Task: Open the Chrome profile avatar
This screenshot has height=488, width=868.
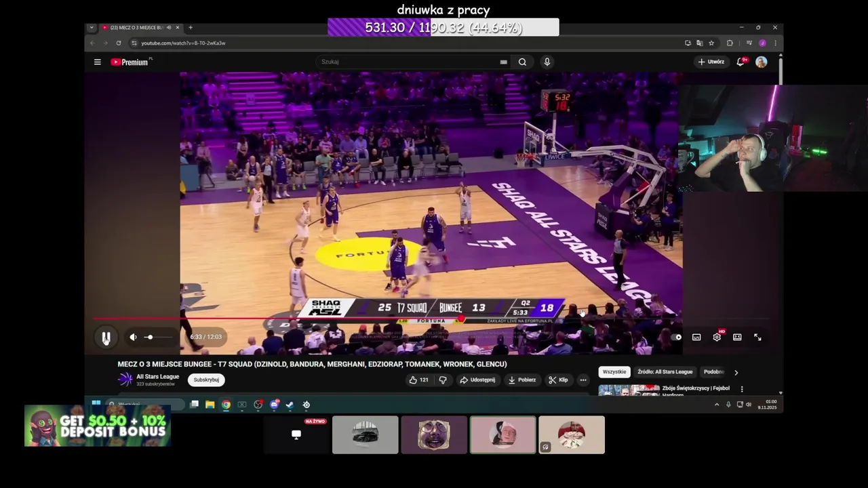Action: [x=762, y=43]
